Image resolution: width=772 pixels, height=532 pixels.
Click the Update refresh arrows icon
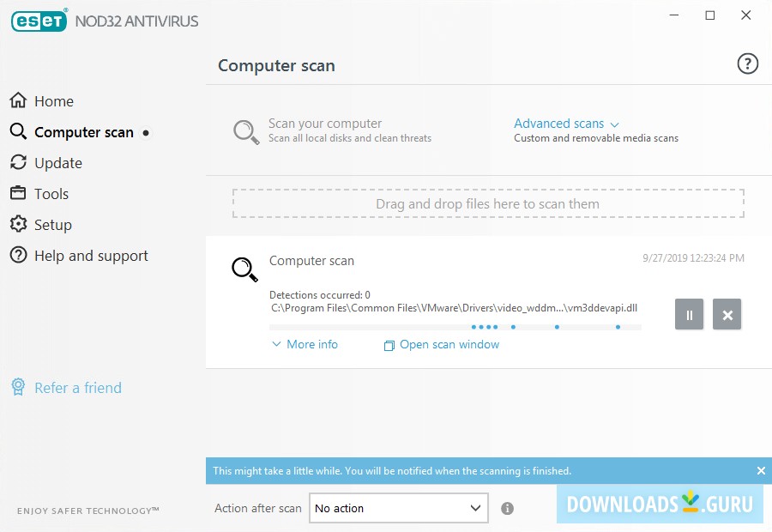pyautogui.click(x=18, y=162)
